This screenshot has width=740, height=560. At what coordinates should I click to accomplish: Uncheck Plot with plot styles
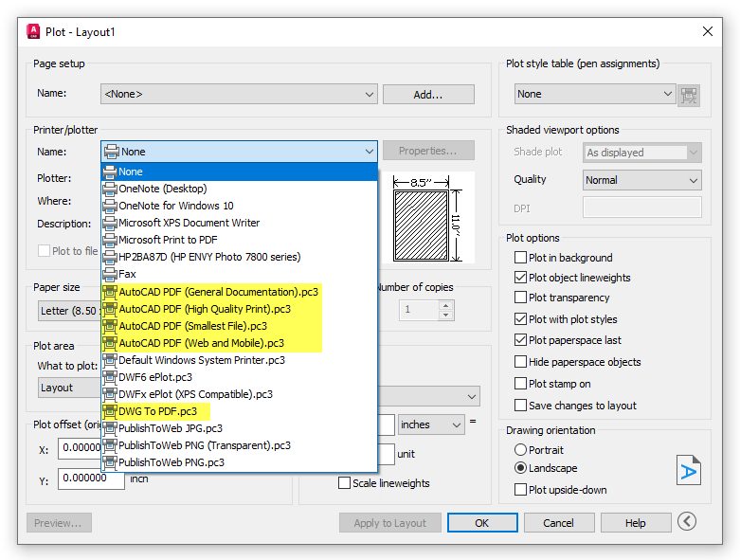click(x=520, y=319)
